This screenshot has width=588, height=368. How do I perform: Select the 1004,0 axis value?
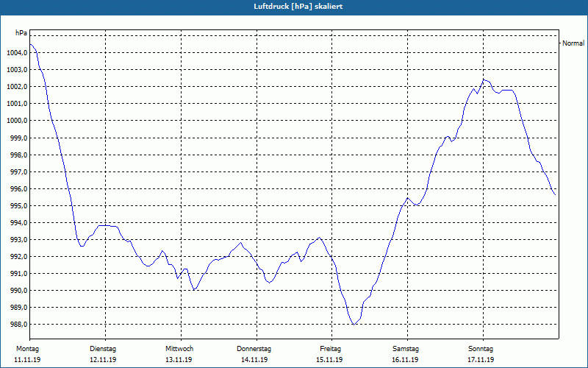point(17,53)
